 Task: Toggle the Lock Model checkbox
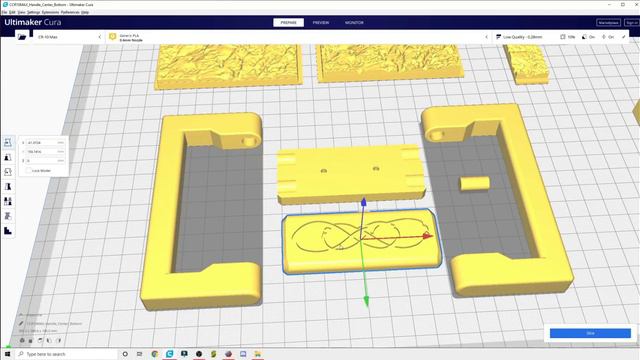click(x=29, y=170)
